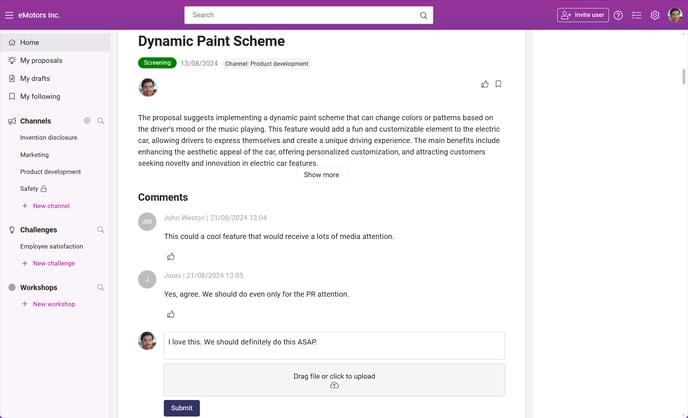
Task: Like John Weston's comment
Action: [171, 257]
